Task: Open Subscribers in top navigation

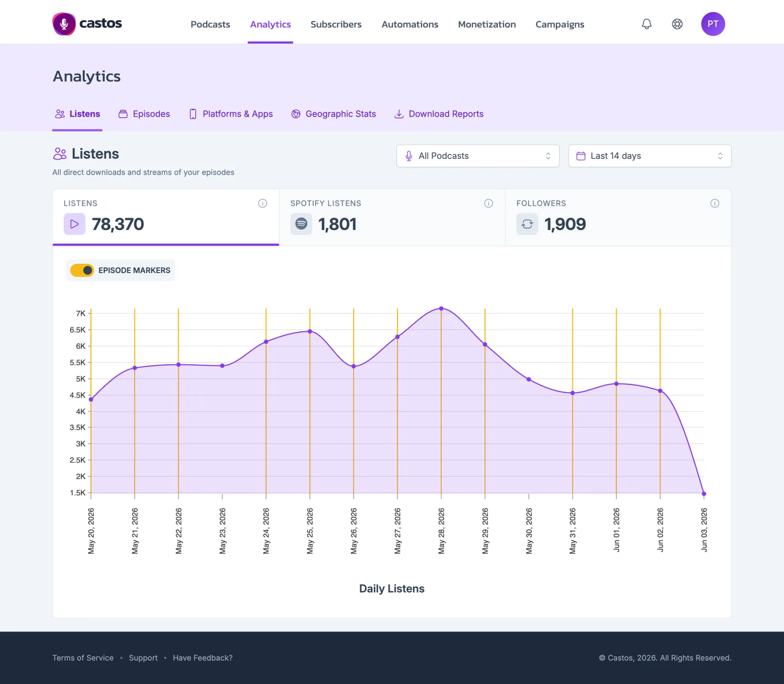Action: coord(336,25)
